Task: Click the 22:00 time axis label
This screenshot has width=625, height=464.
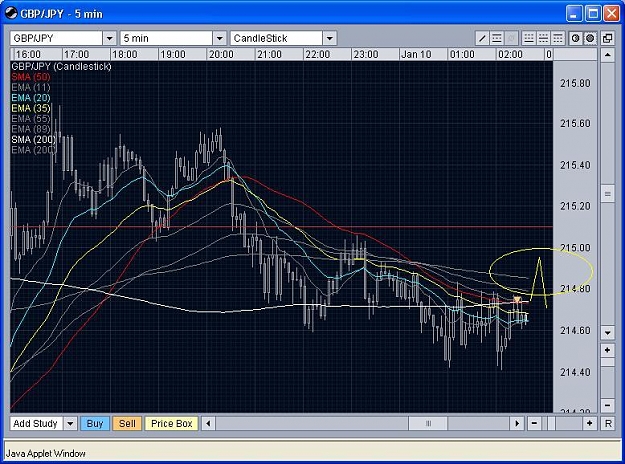Action: click(317, 54)
